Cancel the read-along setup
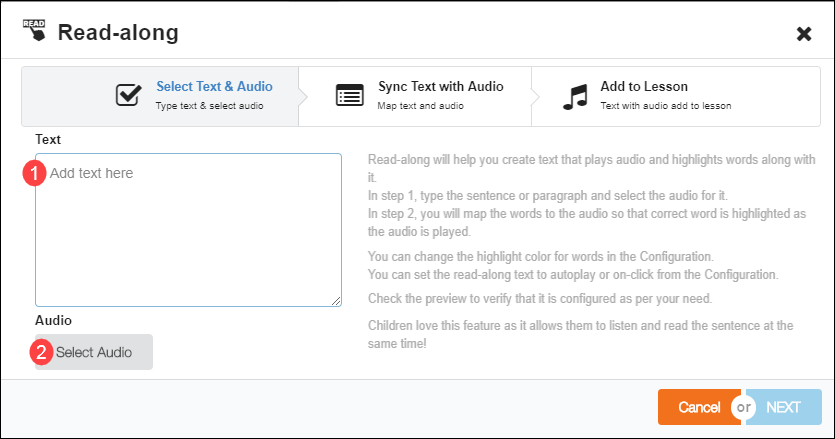Screen dimensions: 835x439 pos(699,407)
